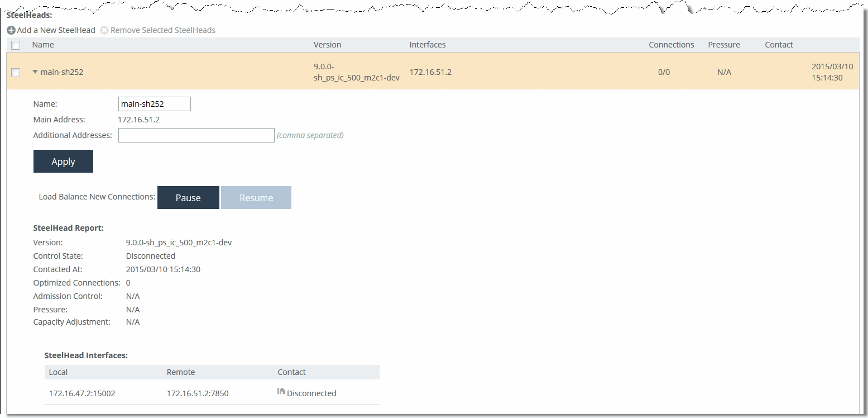Viewport: 868px width, 418px height.
Task: Click the Resume button
Action: point(256,198)
